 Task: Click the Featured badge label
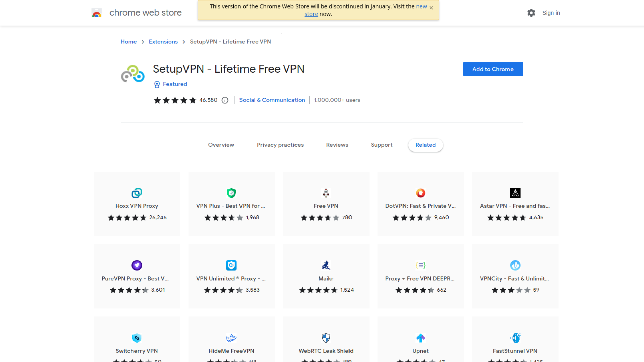point(175,84)
